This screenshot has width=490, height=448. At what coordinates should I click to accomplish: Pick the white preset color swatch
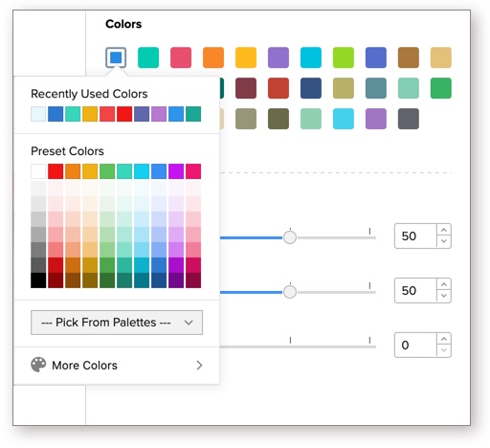[38, 171]
